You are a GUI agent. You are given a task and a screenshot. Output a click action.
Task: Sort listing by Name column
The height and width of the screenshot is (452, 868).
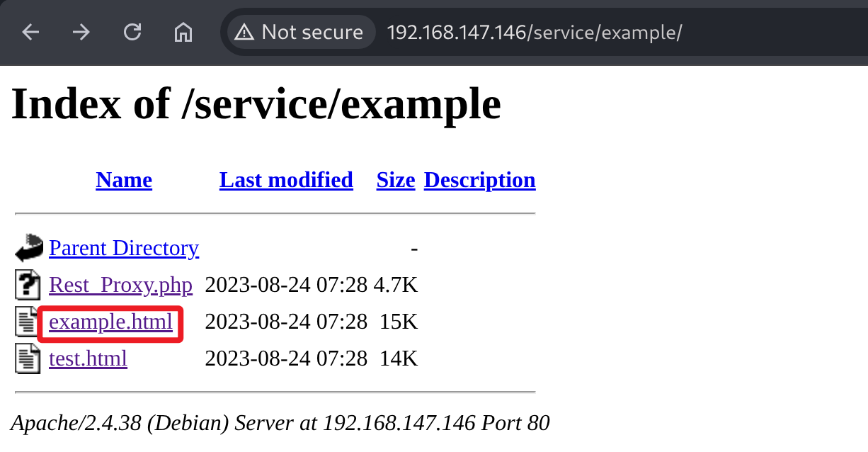pyautogui.click(x=124, y=180)
